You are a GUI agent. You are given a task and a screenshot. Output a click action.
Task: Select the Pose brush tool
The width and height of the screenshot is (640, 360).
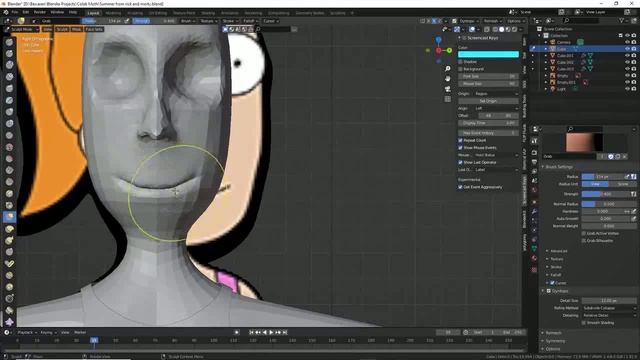pyautogui.click(x=9, y=264)
